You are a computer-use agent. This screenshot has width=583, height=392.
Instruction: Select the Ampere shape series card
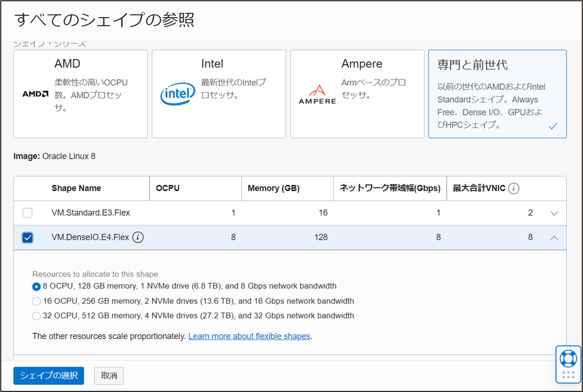[x=357, y=94]
